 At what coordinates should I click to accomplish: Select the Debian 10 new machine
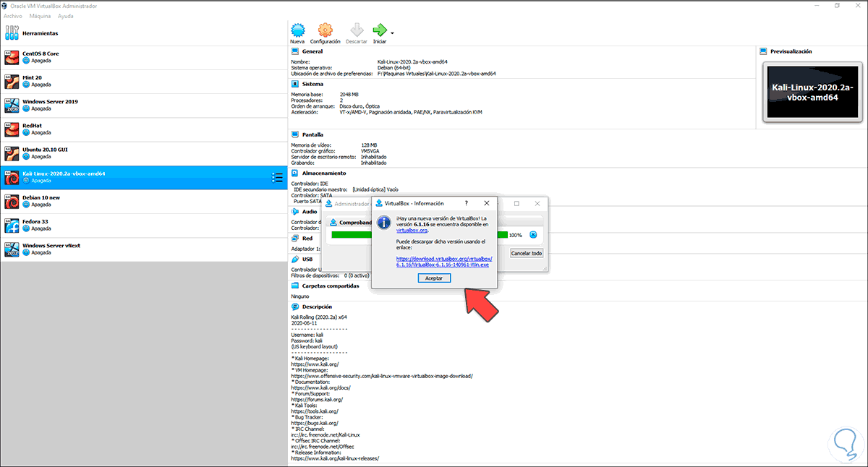click(x=144, y=201)
